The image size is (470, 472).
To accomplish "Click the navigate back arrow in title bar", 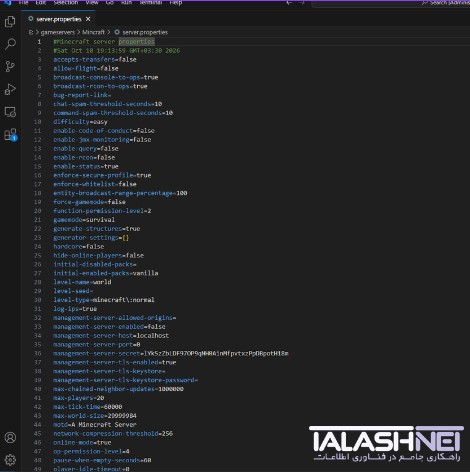I will pyautogui.click(x=289, y=2).
